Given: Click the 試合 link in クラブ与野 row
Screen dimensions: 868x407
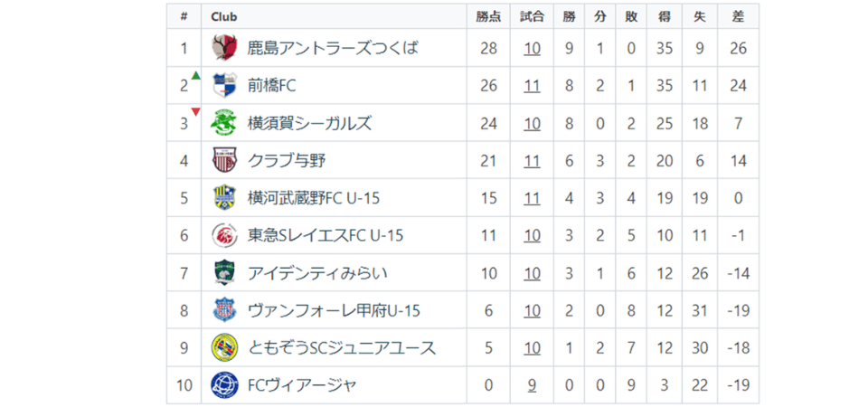Looking at the screenshot, I should click(533, 161).
